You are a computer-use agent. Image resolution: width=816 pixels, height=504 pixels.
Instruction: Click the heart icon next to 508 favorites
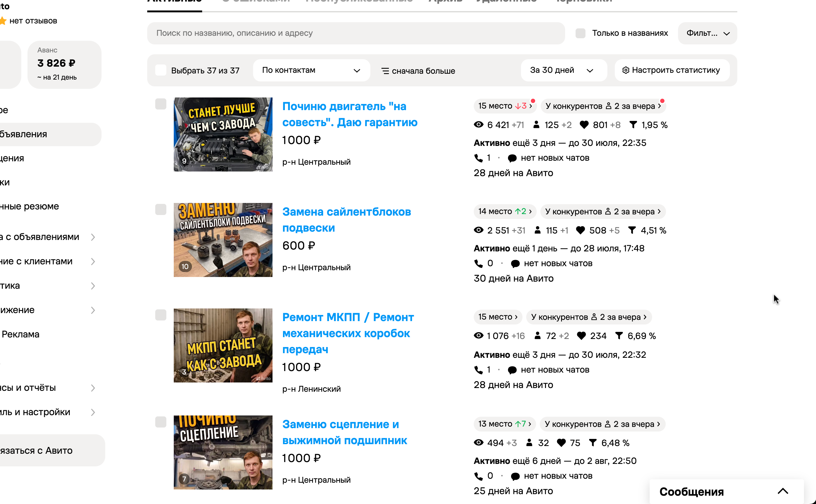tap(581, 230)
